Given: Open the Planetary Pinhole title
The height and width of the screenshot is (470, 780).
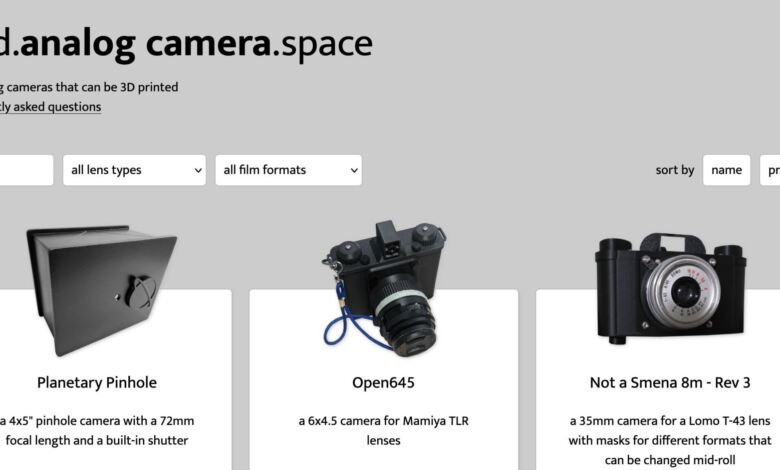Looking at the screenshot, I should pyautogui.click(x=97, y=382).
